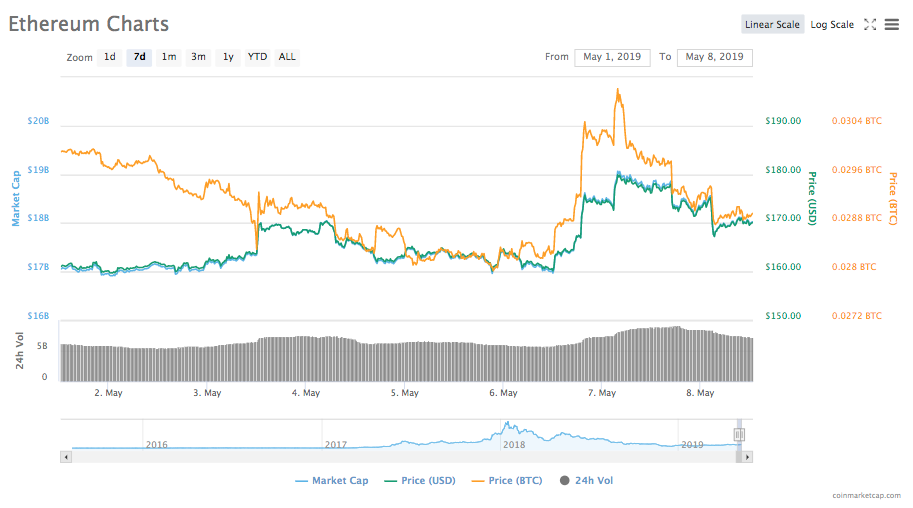Click the 0.028 BTC axis label
The image size is (913, 508).
(x=854, y=267)
